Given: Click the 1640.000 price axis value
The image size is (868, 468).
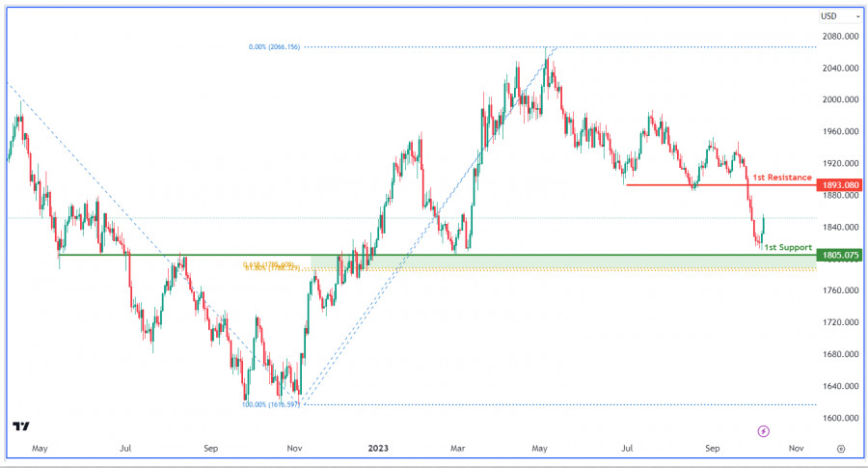Looking at the screenshot, I should click(840, 386).
